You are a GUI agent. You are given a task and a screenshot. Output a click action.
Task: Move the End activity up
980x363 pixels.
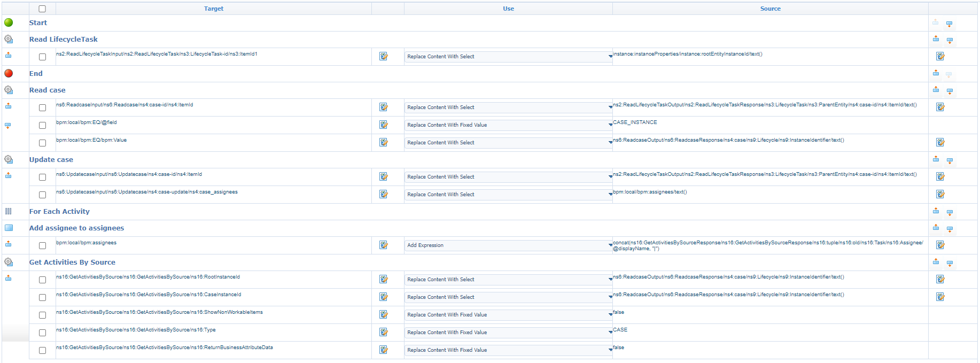936,73
